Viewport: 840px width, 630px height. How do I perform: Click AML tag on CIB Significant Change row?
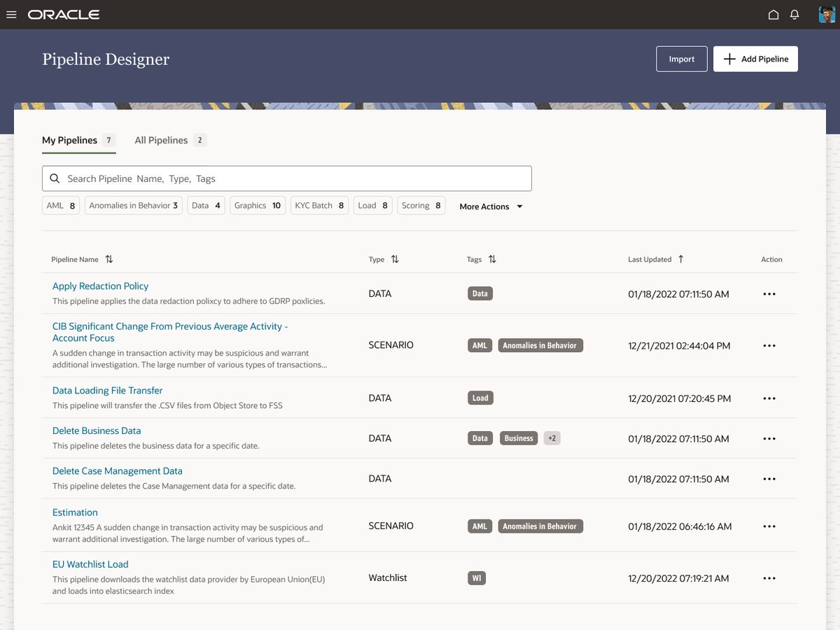(479, 345)
